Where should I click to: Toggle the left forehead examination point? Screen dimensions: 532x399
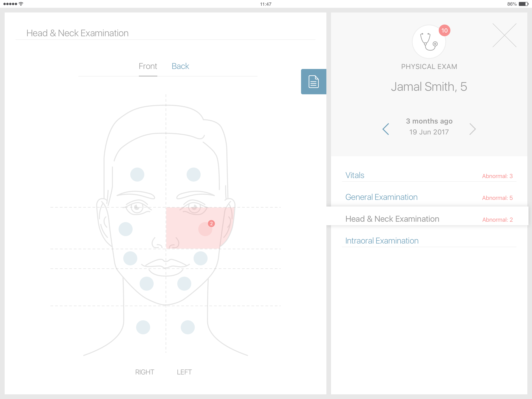pyautogui.click(x=193, y=175)
